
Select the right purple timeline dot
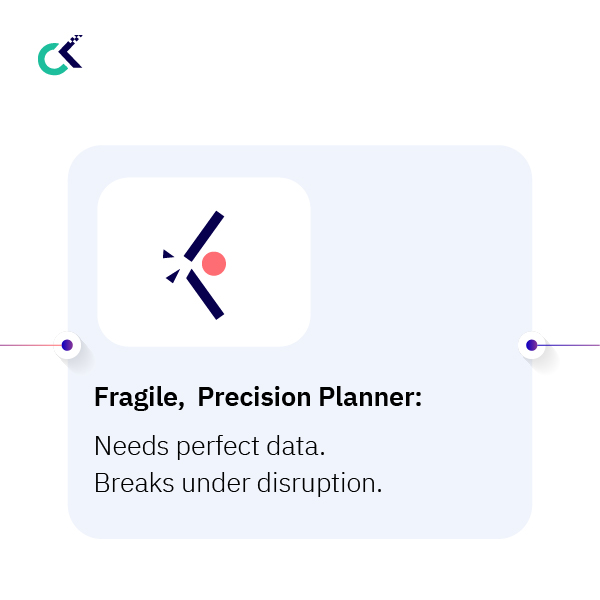coord(531,345)
